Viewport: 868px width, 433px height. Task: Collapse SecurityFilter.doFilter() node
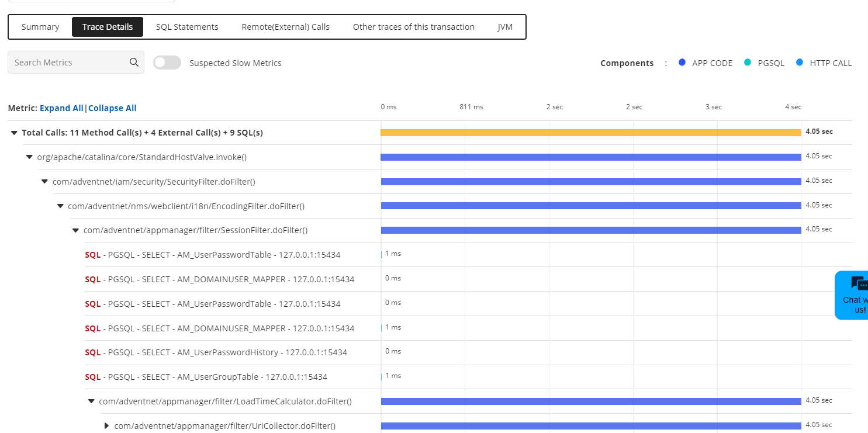click(x=44, y=182)
